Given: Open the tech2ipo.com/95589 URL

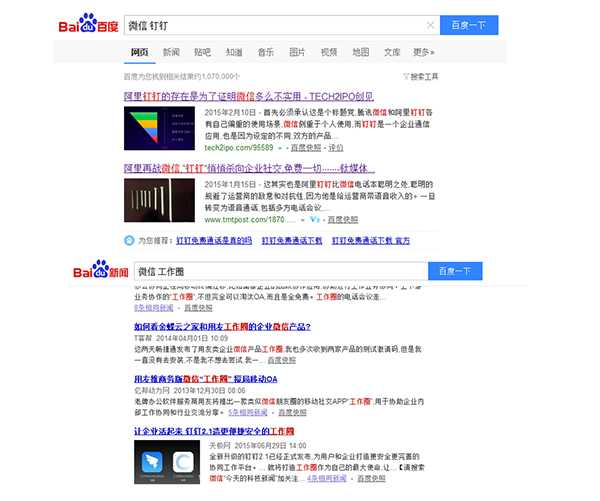Looking at the screenshot, I should click(x=239, y=147).
